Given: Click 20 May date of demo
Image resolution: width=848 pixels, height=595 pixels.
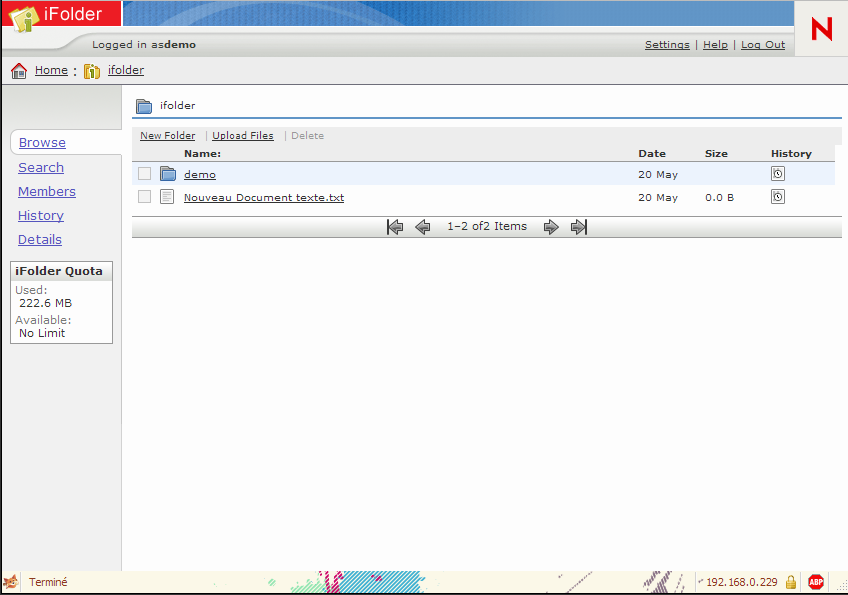Looking at the screenshot, I should tap(658, 175).
